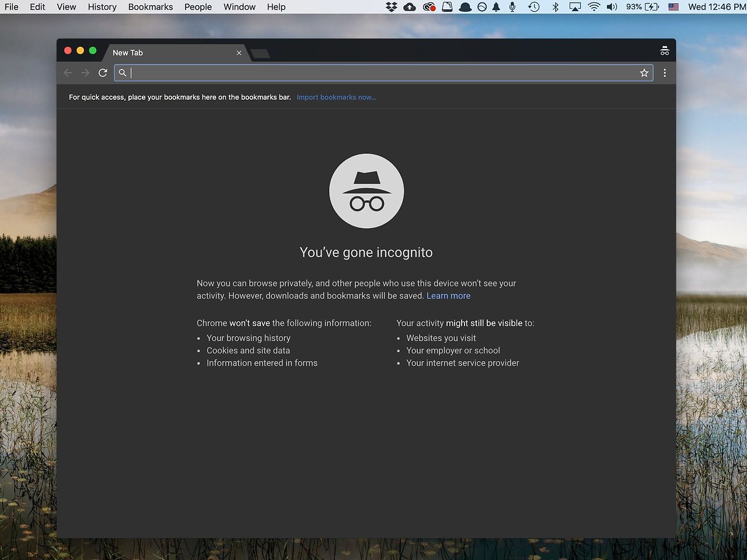This screenshot has width=747, height=560.
Task: Open Time Machine from the menu bar
Action: 534,7
